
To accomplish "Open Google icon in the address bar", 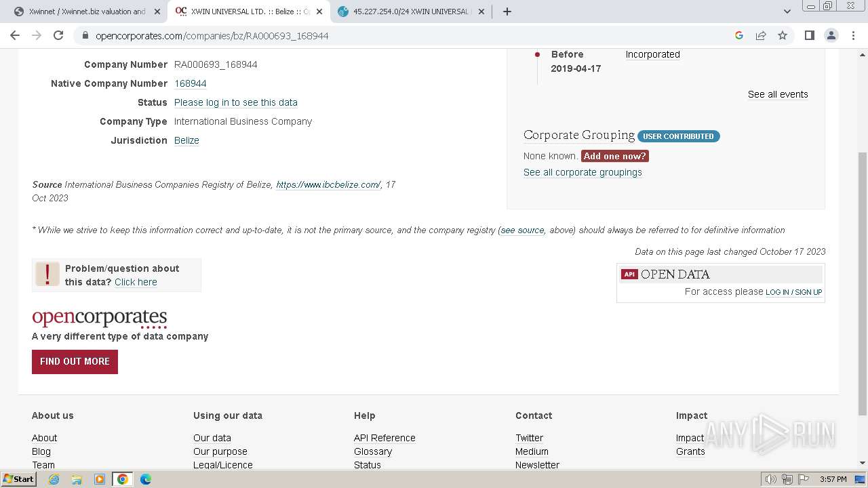I will [x=739, y=35].
